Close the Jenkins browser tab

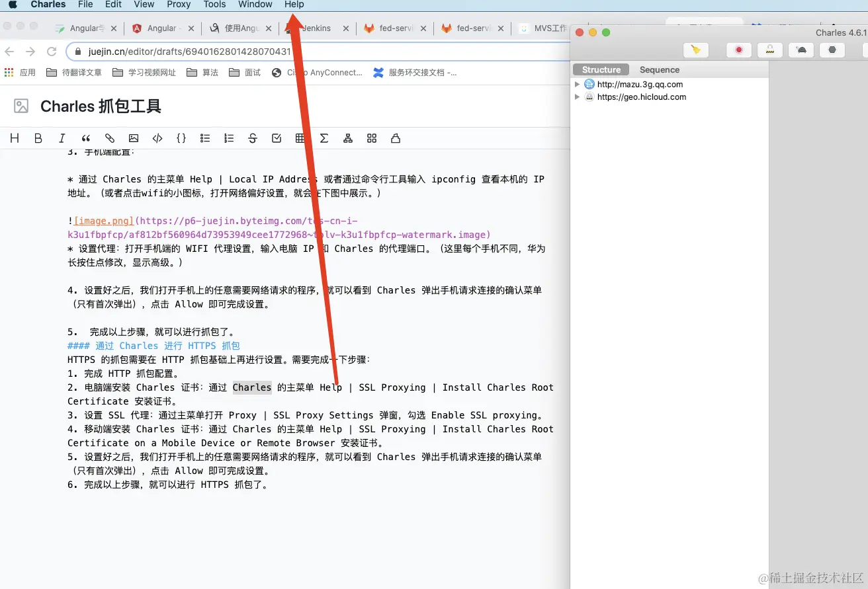pyautogui.click(x=345, y=28)
